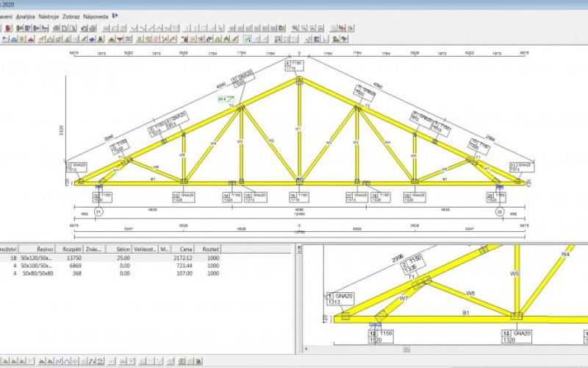Click plate label 1 GNA20 1313 in detail view
This screenshot has width=588, height=368.
[x=340, y=299]
